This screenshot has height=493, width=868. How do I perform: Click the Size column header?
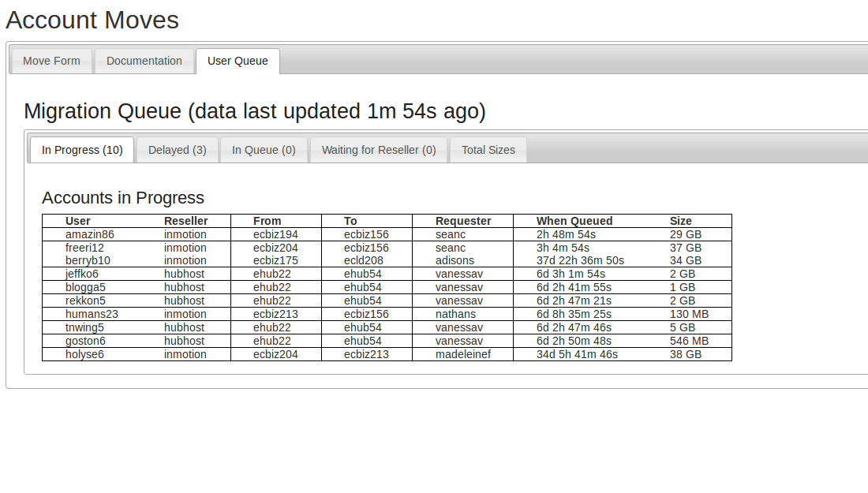pos(681,221)
